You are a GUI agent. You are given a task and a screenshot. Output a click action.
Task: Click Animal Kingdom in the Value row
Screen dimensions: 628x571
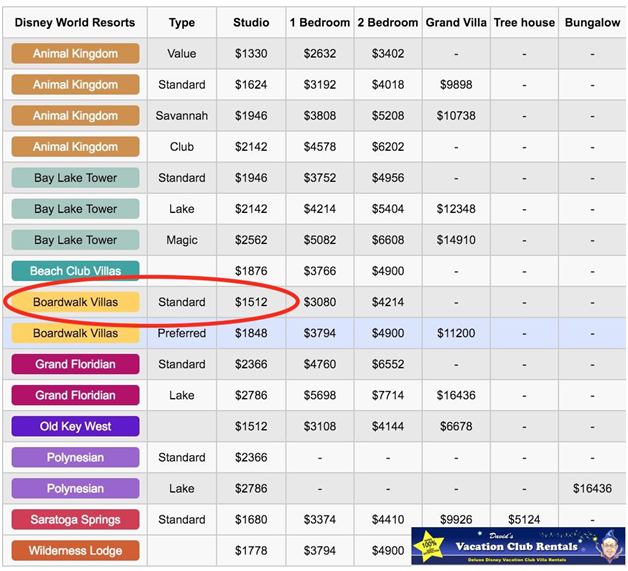[75, 54]
